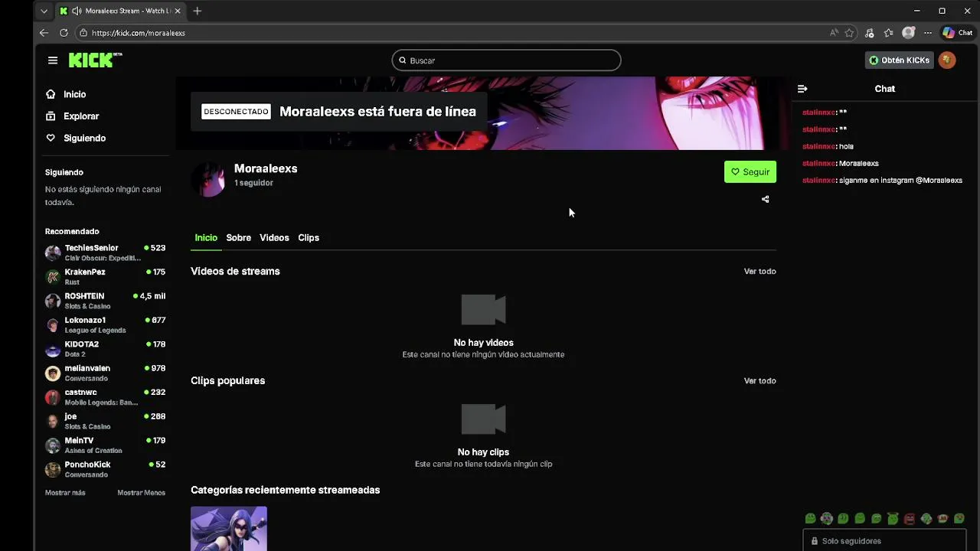Switch to the Inicio channel tab
This screenshot has width=980, height=551.
[206, 238]
